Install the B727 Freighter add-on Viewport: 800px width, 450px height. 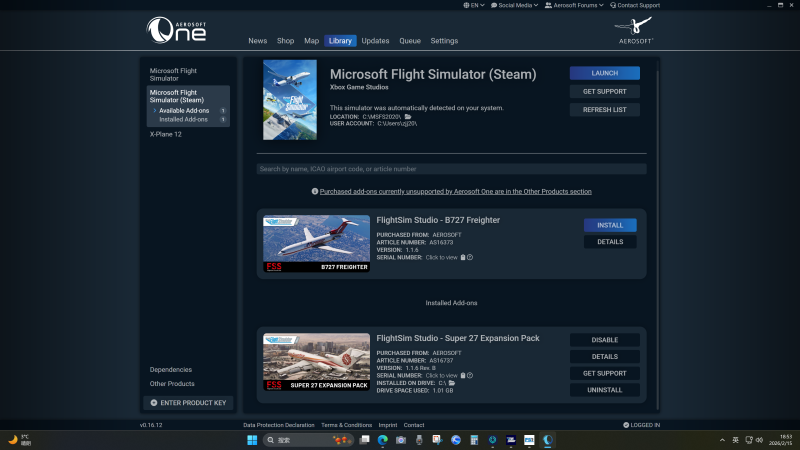610,225
